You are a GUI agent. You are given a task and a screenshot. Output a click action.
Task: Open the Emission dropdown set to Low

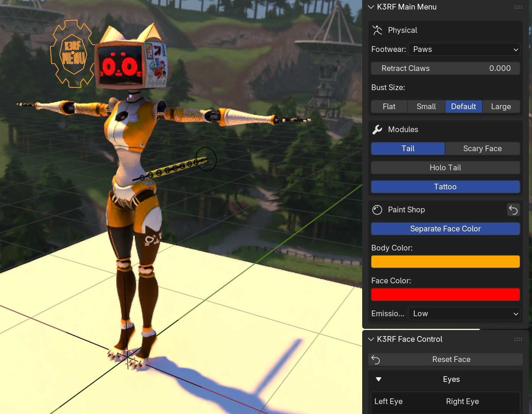coord(464,314)
